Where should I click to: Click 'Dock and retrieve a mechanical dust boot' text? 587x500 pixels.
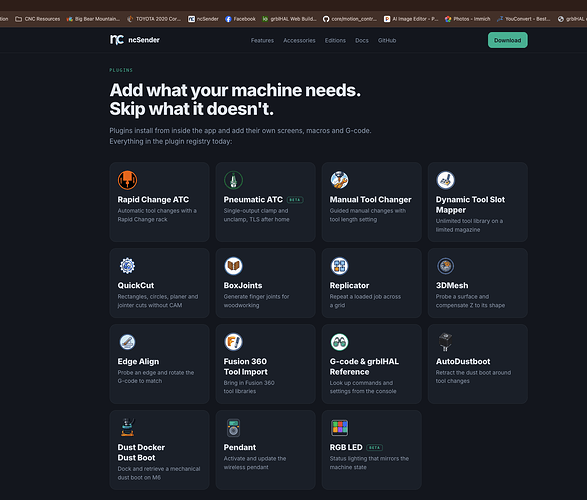click(x=159, y=473)
